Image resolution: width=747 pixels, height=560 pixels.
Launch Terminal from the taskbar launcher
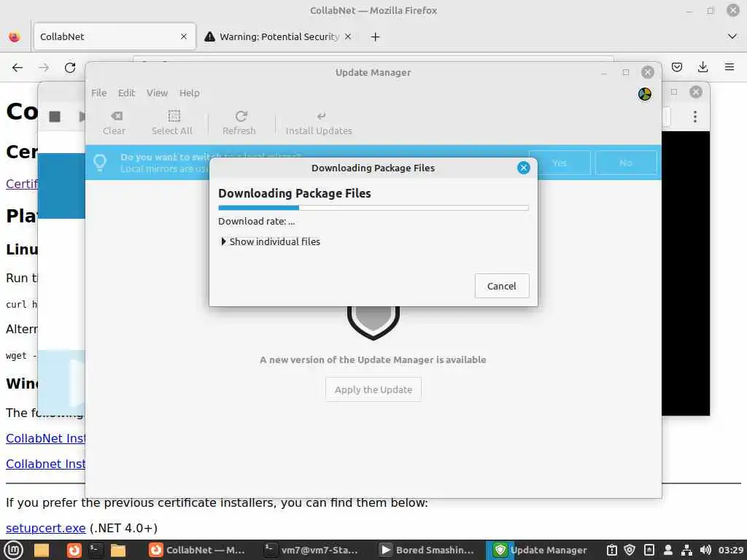pos(96,550)
